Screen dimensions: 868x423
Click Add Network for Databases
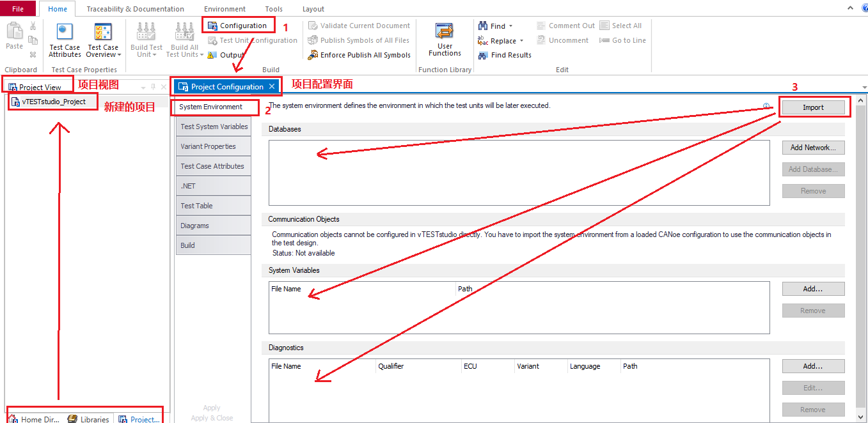[x=813, y=148]
